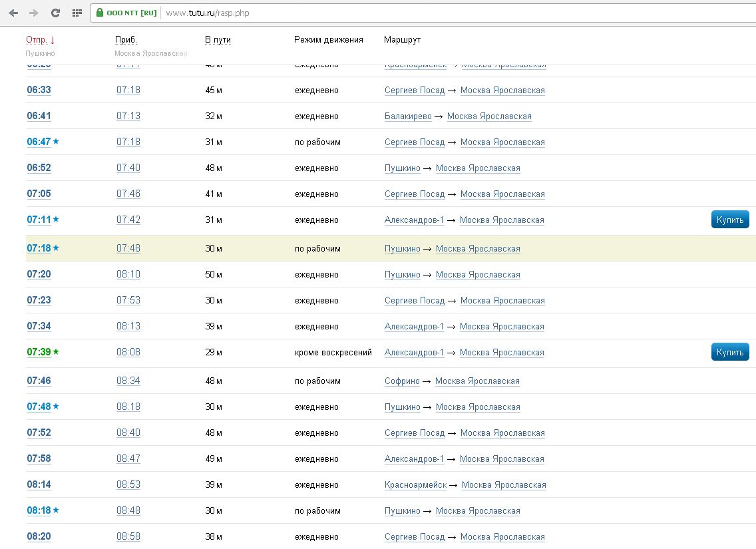Viewport: 756px width, 549px height.
Task: Click arrival time 08:10
Action: [x=128, y=275]
